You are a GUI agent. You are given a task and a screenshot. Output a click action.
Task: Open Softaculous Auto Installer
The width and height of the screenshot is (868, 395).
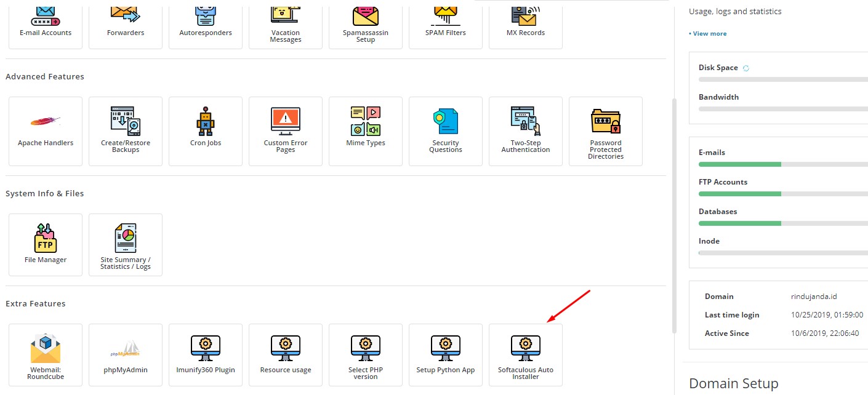coord(525,355)
